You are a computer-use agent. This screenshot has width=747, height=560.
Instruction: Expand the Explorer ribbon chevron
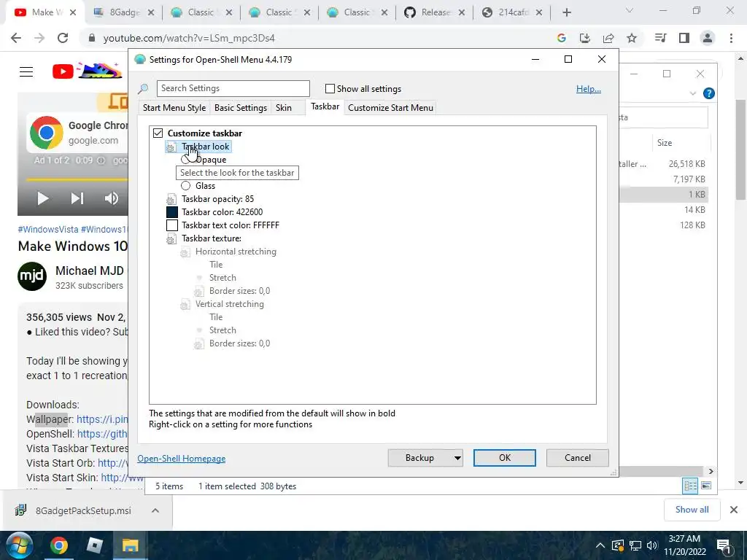coord(693,93)
